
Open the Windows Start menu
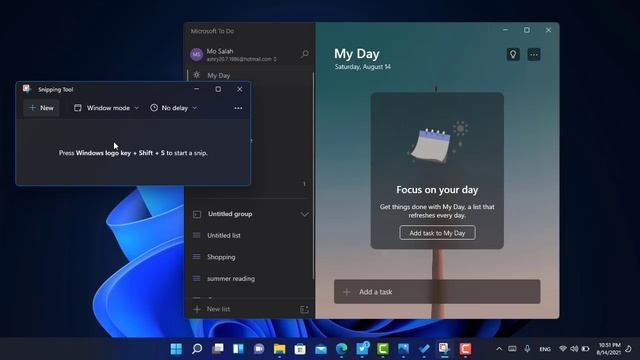coord(176,349)
